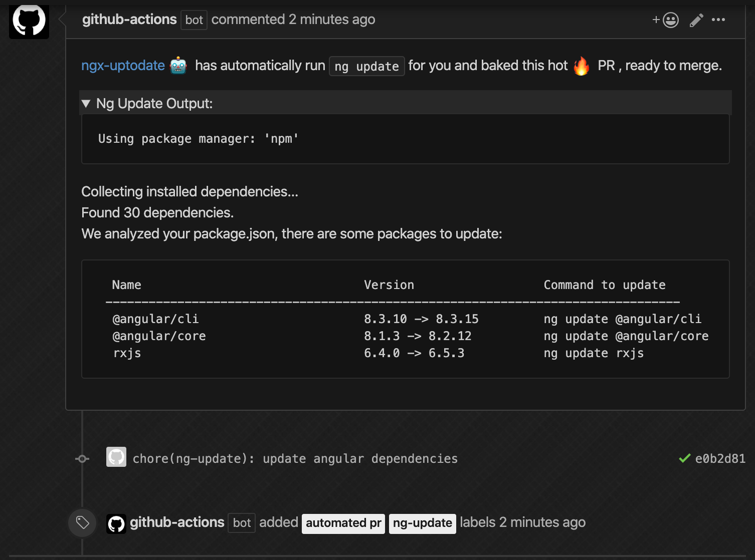Open the emoji reaction picker on the comment
This screenshot has height=560, width=755.
[x=671, y=20]
